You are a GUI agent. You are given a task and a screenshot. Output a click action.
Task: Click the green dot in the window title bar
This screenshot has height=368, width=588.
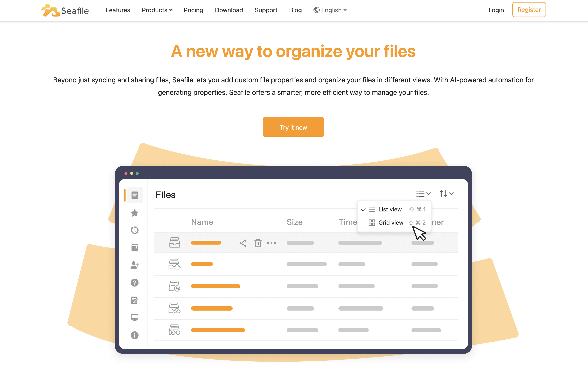coord(137,173)
